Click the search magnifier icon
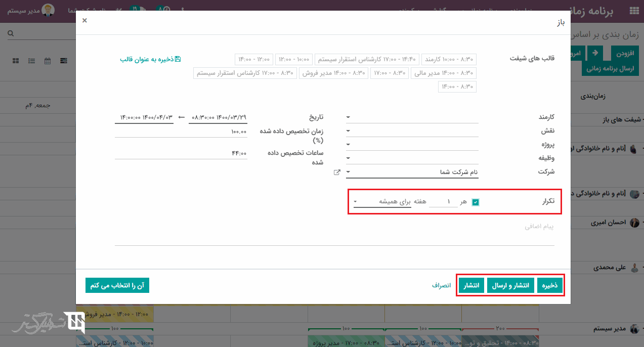 (x=11, y=33)
